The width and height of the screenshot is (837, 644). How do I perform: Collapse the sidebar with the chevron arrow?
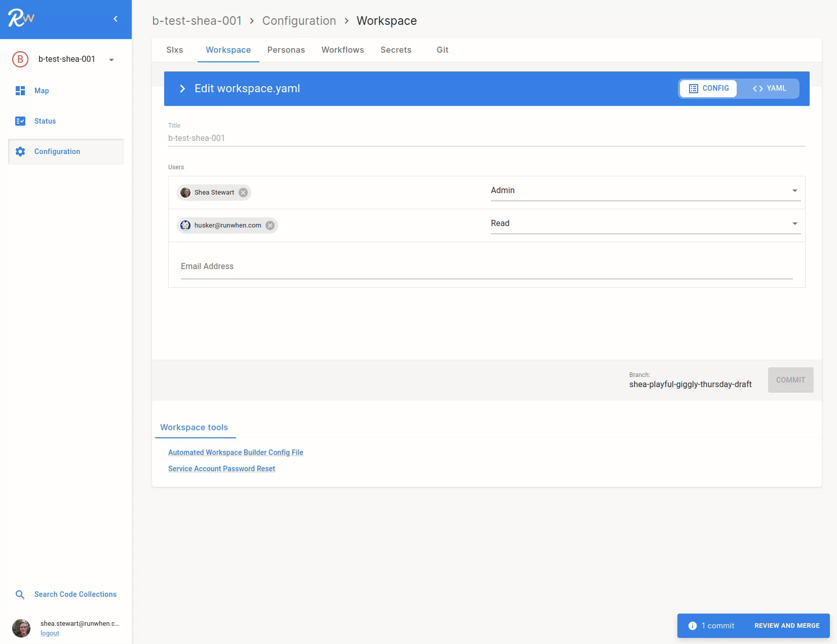(116, 19)
